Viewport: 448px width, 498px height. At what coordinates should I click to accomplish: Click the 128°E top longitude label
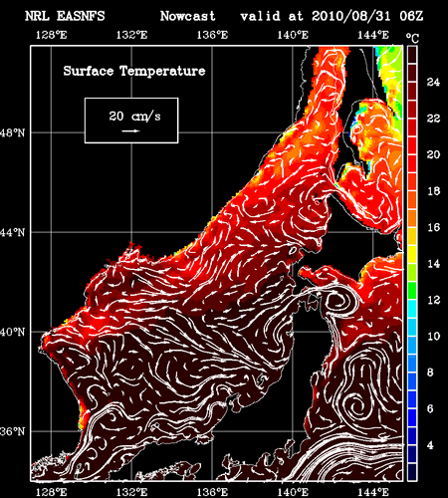click(x=51, y=35)
